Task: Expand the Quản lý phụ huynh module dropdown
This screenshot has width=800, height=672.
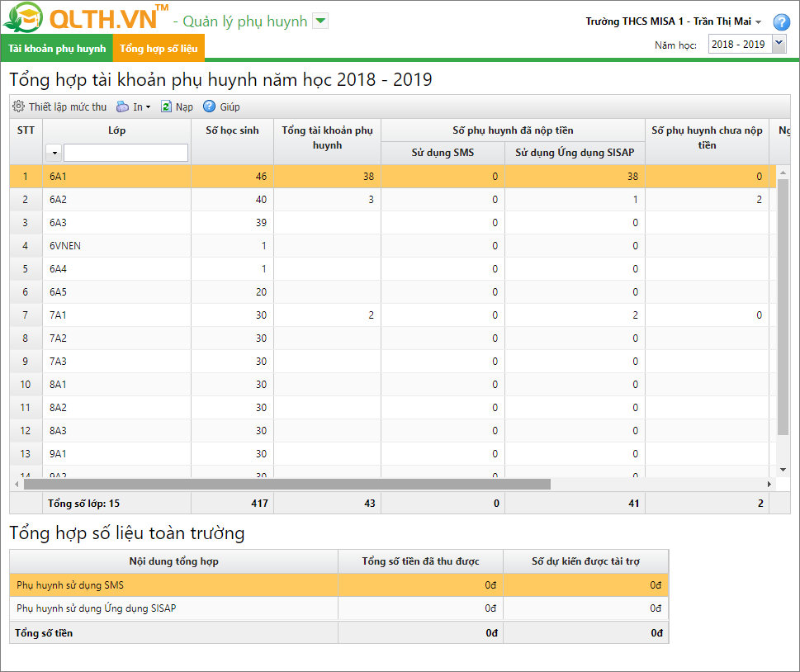Action: click(321, 21)
